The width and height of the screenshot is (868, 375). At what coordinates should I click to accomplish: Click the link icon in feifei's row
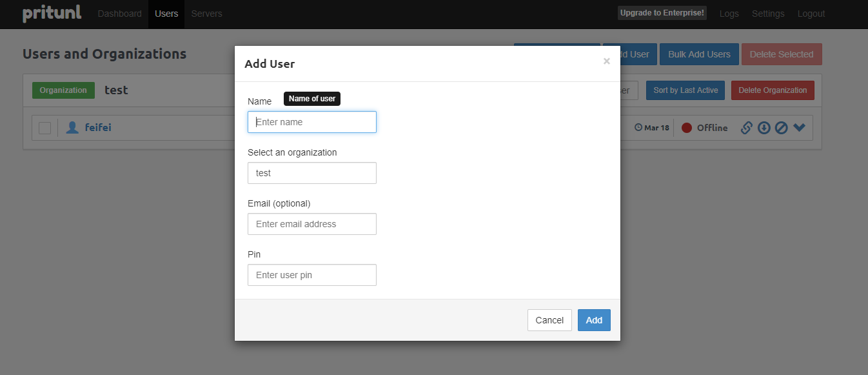click(x=747, y=128)
